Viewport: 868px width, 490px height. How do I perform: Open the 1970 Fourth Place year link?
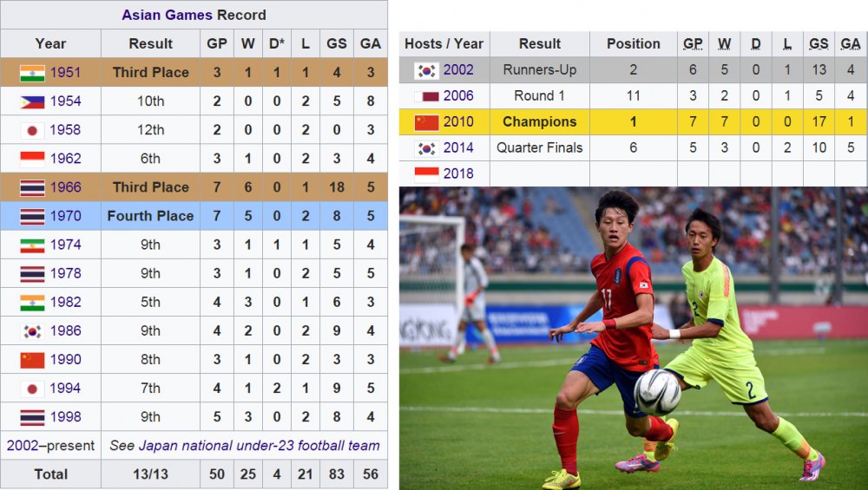click(x=65, y=216)
